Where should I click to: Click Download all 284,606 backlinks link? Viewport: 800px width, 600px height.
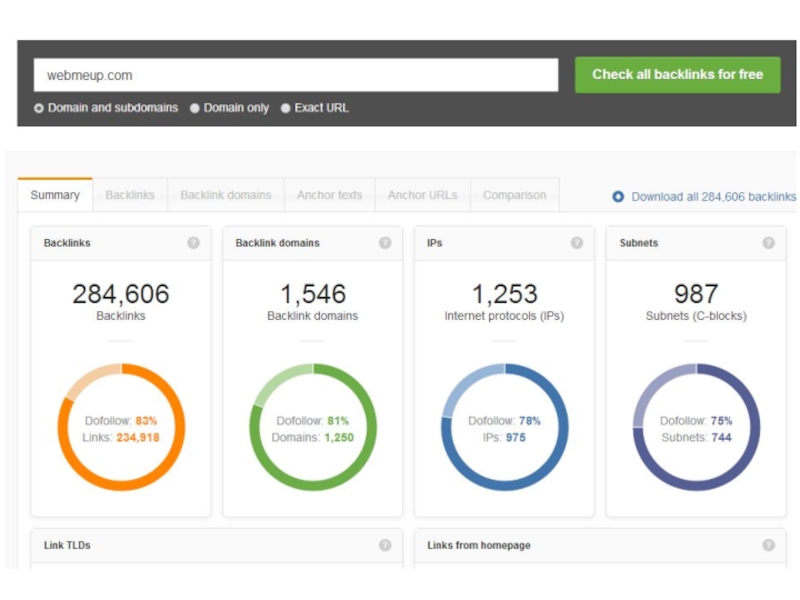tap(713, 197)
